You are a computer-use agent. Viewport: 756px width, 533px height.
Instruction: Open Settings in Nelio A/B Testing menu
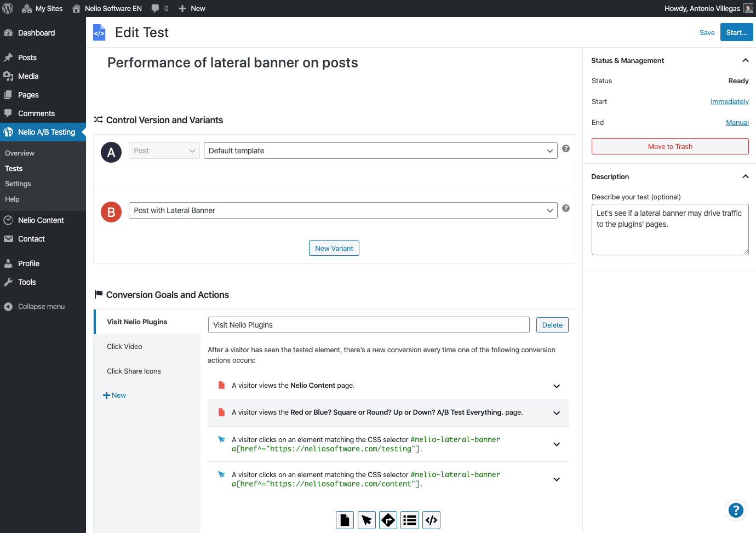18,184
